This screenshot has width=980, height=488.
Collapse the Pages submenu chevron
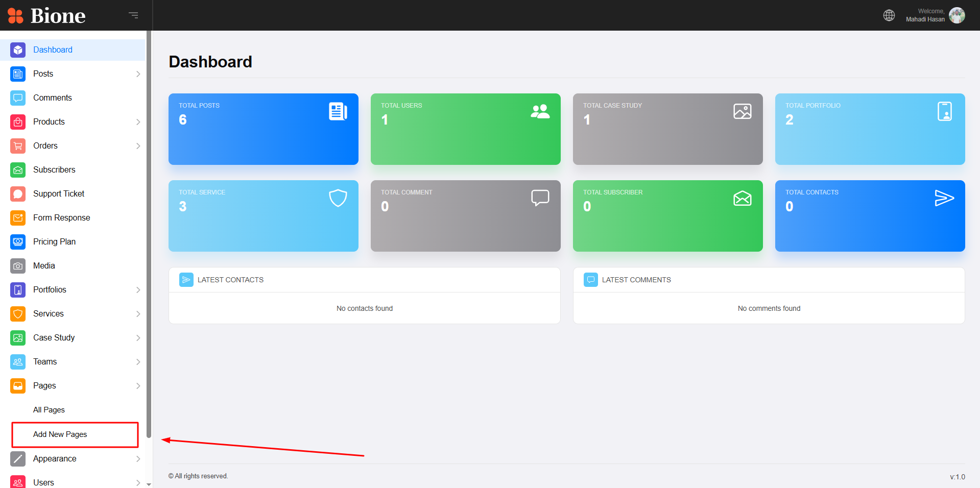click(x=138, y=386)
